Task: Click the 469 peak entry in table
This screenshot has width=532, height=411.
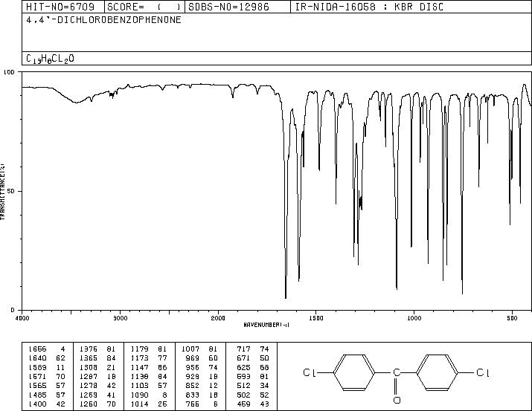Action: (253, 404)
